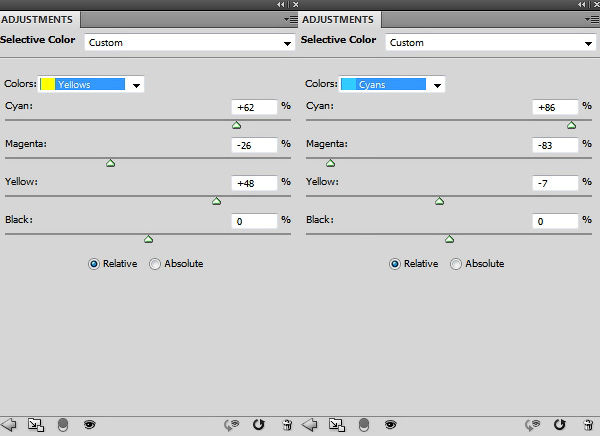Screen dimensions: 600x436
Task: Toggle layer visibility eye in Yellows panel
Action: pyautogui.click(x=90, y=425)
